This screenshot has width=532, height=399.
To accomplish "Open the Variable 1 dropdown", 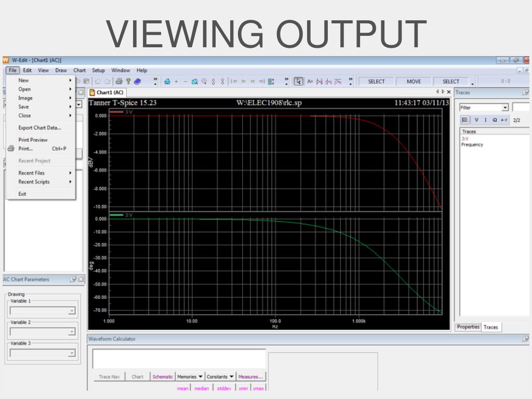I will (72, 311).
